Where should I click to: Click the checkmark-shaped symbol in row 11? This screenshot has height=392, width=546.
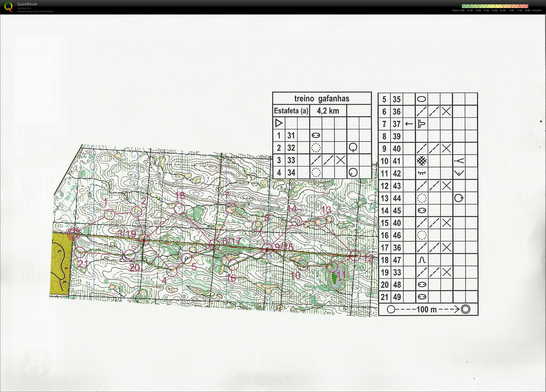pyautogui.click(x=459, y=173)
